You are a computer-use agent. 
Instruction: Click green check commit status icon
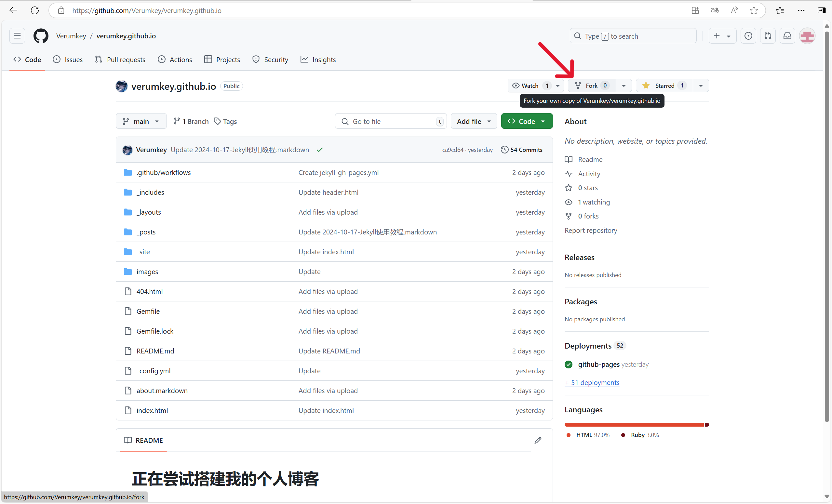click(320, 150)
